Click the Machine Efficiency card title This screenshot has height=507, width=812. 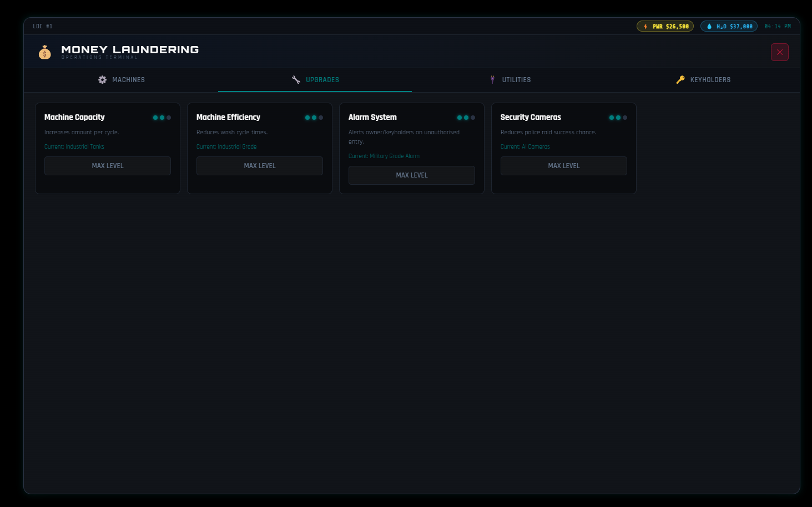[228, 117]
